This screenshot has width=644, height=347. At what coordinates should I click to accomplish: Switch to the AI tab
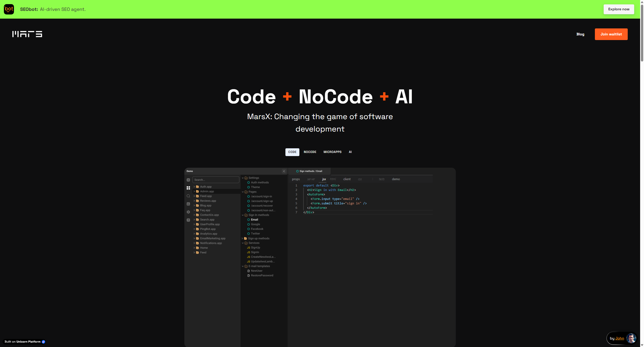(350, 152)
